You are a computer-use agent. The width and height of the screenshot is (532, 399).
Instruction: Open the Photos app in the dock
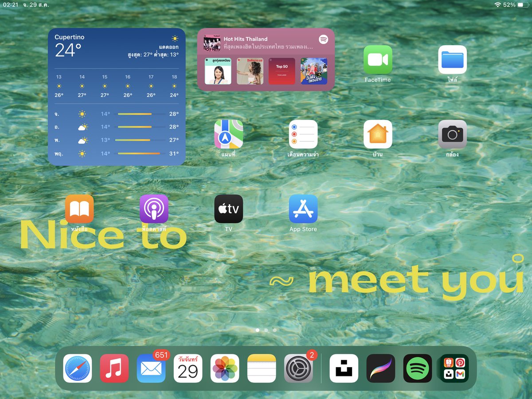[225, 368]
